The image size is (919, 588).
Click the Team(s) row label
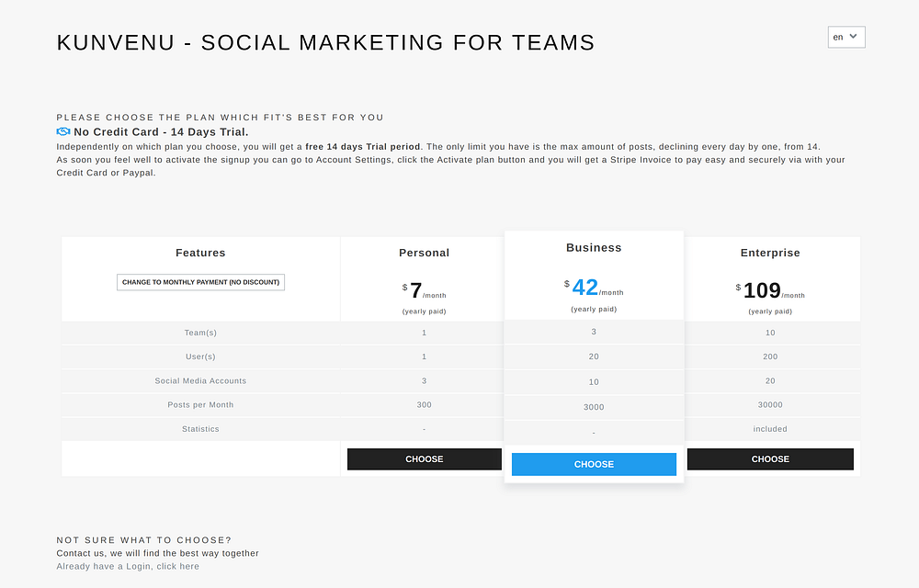[x=200, y=333]
